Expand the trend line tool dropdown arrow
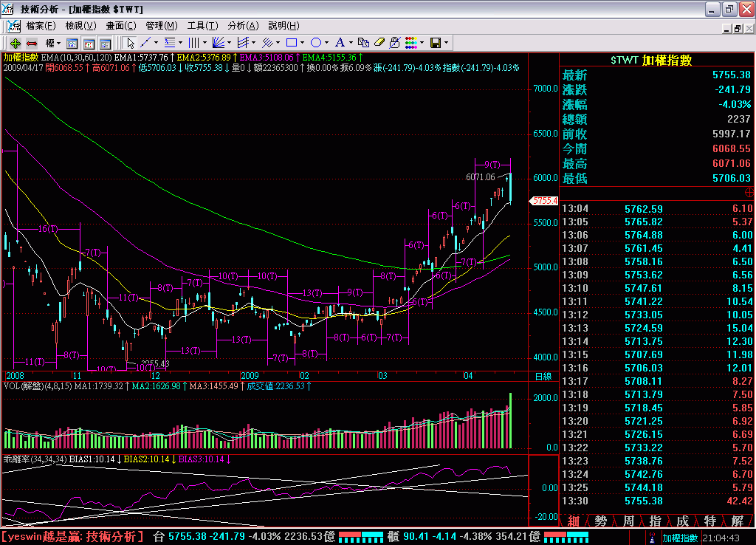This screenshot has width=756, height=545. (156, 43)
